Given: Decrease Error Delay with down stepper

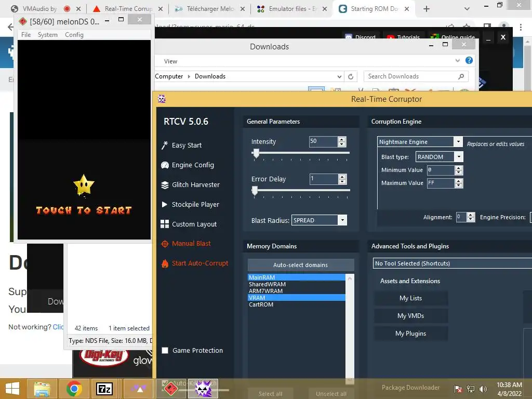Looking at the screenshot, I should point(342,181).
